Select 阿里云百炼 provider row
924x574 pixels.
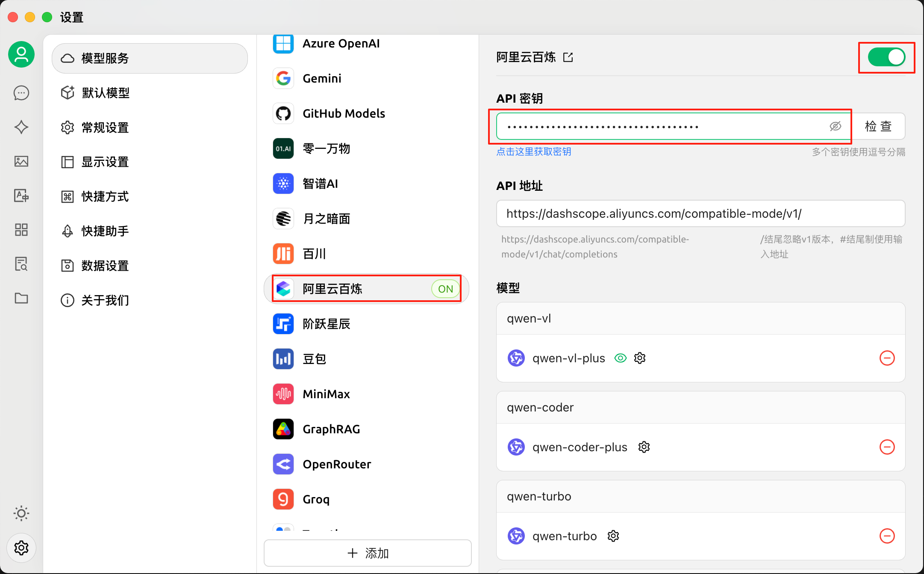[367, 289]
